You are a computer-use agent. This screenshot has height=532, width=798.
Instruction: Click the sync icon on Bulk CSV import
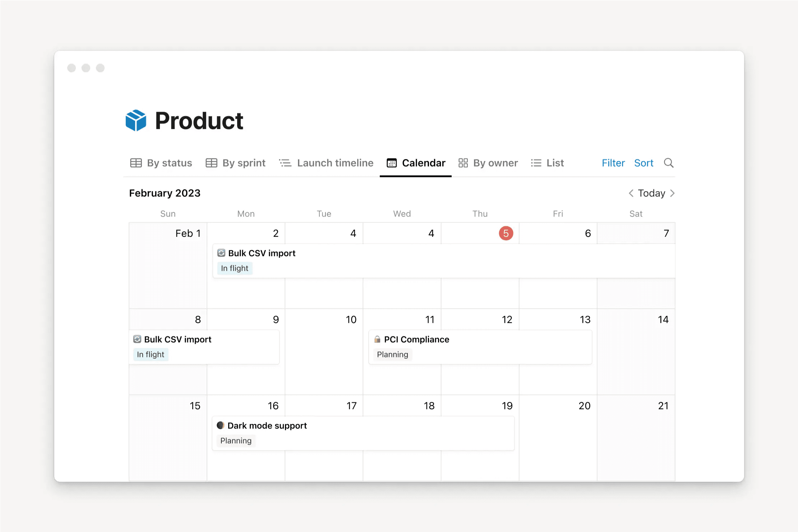click(x=221, y=253)
